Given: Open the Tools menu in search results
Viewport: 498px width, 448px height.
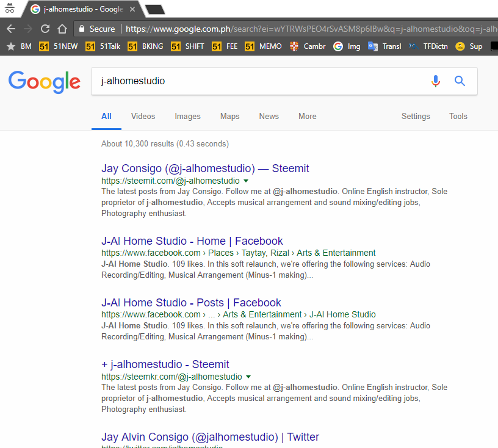Looking at the screenshot, I should (x=458, y=116).
